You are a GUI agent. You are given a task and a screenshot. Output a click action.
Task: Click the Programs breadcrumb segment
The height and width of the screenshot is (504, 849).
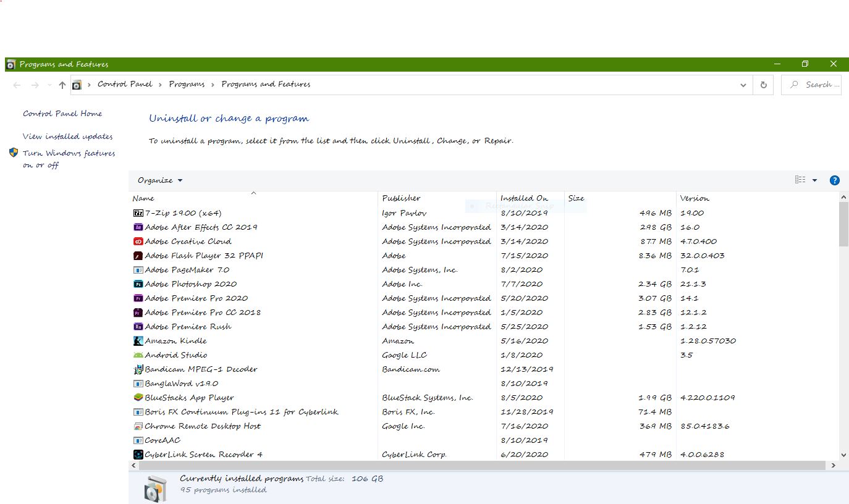187,84
